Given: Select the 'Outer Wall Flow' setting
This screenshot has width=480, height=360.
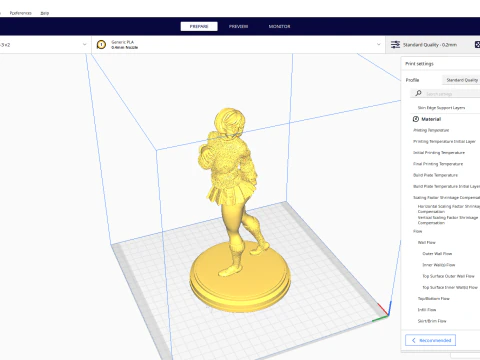Looking at the screenshot, I should pos(437,254).
